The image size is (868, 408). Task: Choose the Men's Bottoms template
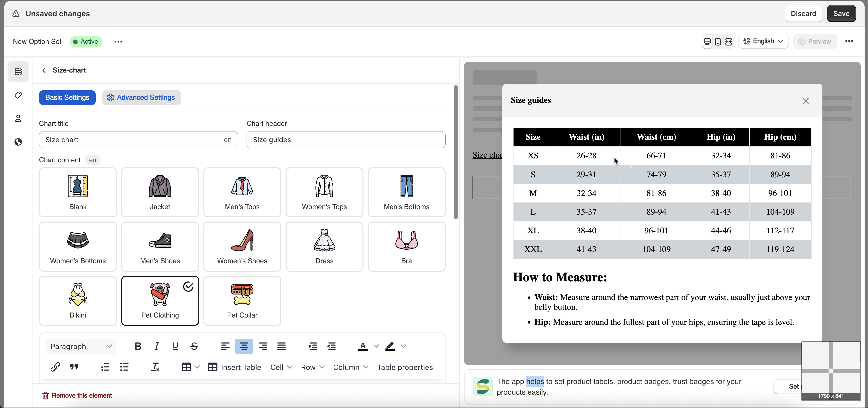(406, 192)
